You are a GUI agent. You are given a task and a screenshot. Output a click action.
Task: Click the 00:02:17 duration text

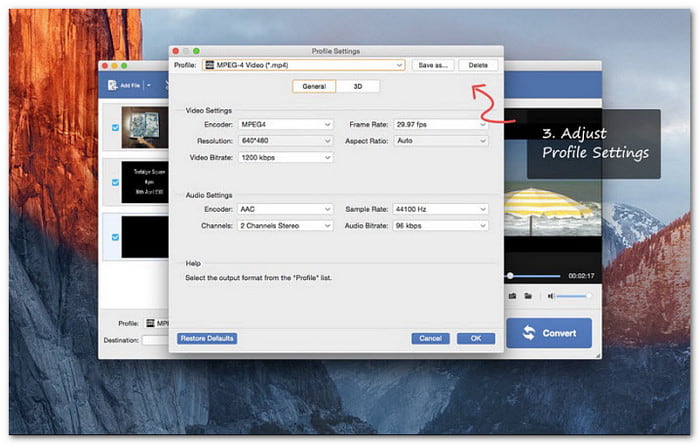(581, 276)
